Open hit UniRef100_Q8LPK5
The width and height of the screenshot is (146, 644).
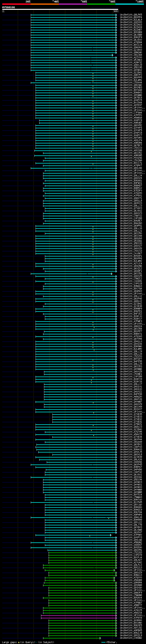tap(131, 15)
